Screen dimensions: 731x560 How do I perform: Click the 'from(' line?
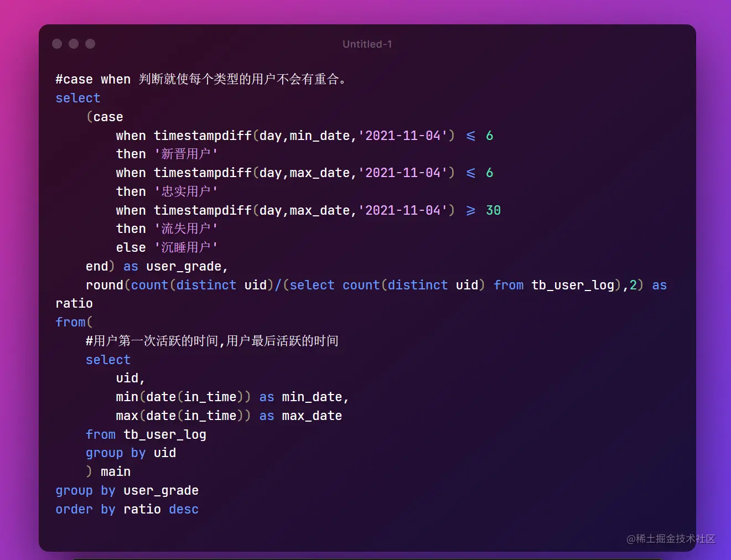click(x=74, y=322)
